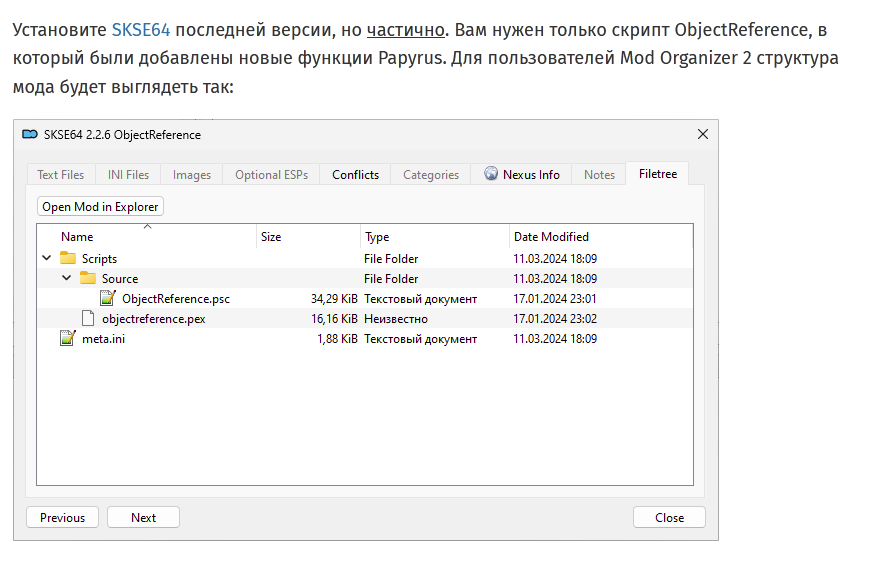This screenshot has width=879, height=571.
Task: Click the meta.ini file icon
Action: tap(68, 338)
